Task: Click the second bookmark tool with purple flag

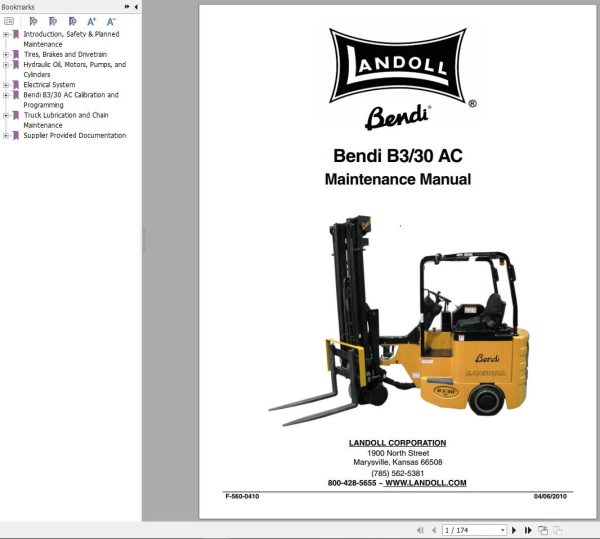Action: click(x=53, y=21)
